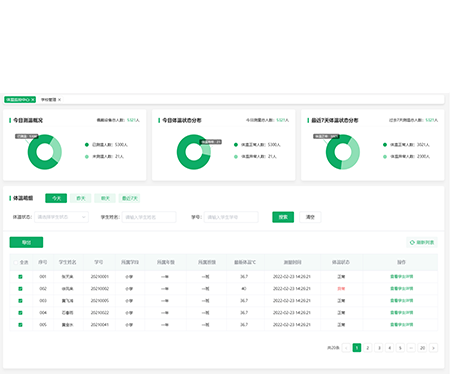
Task: Select the 前天 date filter tab
Action: pos(105,198)
